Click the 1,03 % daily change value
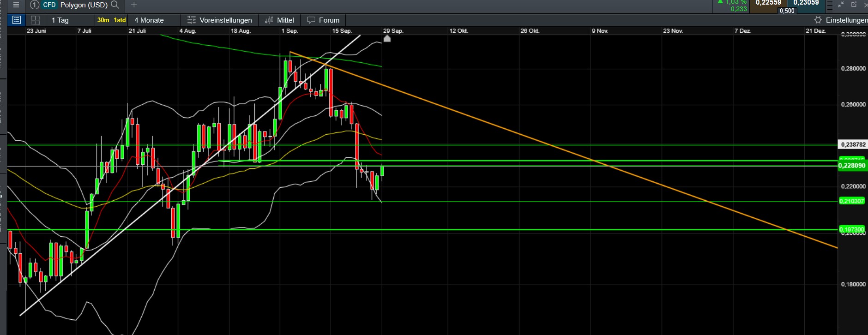The height and width of the screenshot is (335, 868). click(x=736, y=2)
